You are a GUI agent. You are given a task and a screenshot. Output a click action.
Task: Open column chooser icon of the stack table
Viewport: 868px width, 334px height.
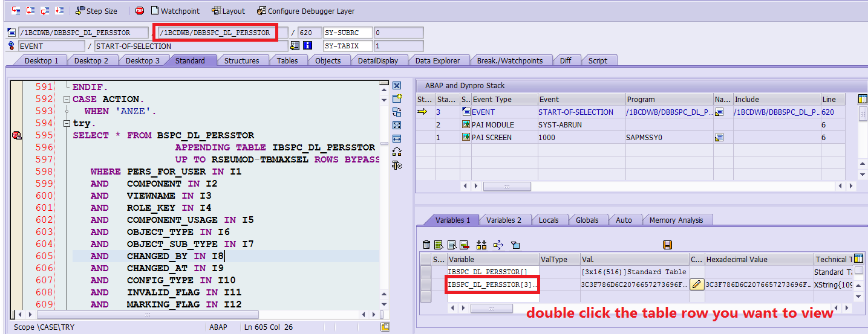[x=863, y=99]
